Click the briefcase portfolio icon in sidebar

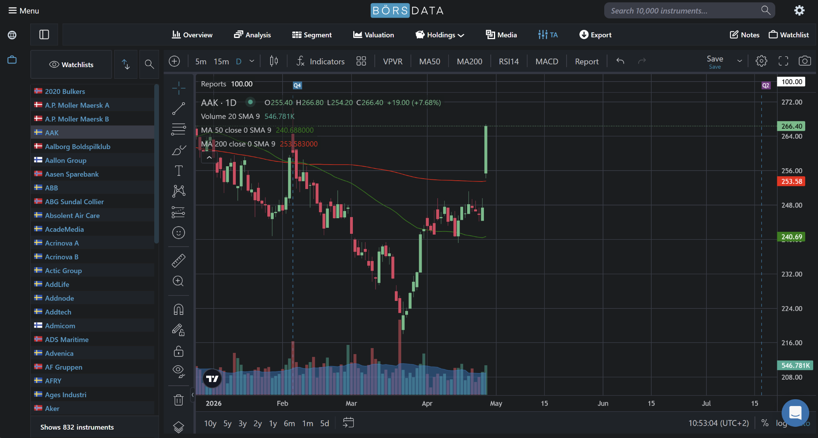[x=12, y=60]
